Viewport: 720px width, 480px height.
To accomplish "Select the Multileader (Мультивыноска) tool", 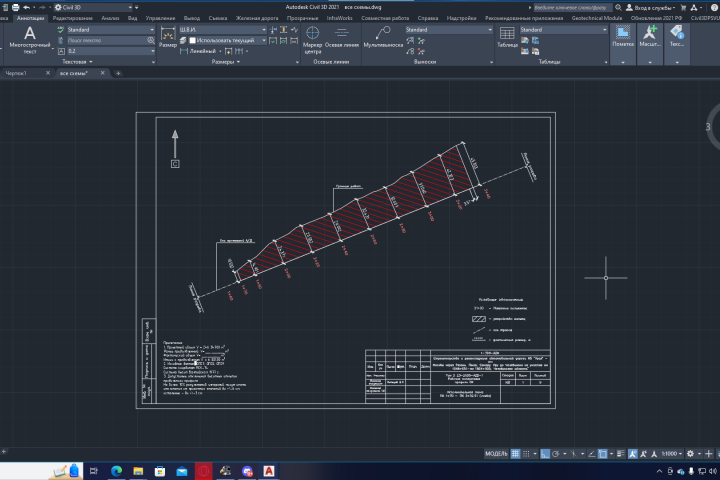I will pos(383,37).
